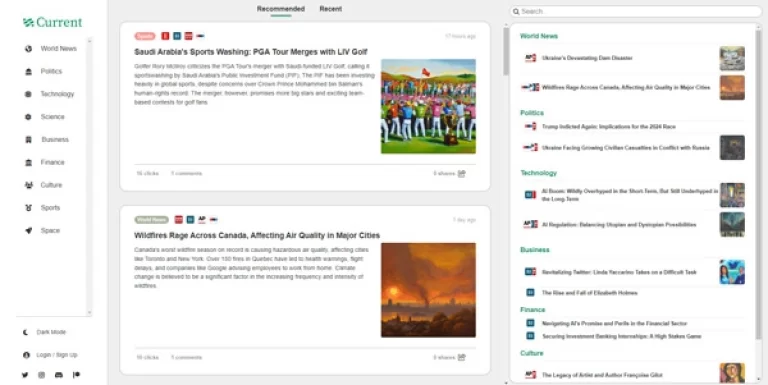Open the Discord social icon
The height and width of the screenshot is (385, 768).
click(x=59, y=375)
